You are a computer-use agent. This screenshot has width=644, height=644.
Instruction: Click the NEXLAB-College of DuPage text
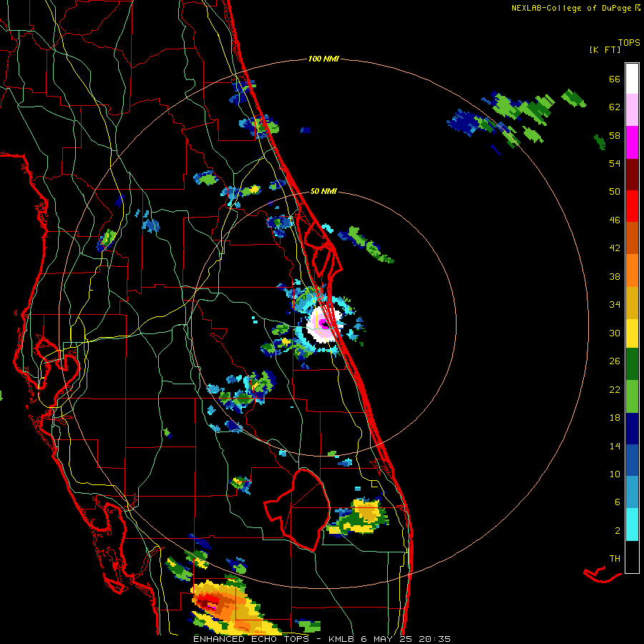[x=571, y=8]
